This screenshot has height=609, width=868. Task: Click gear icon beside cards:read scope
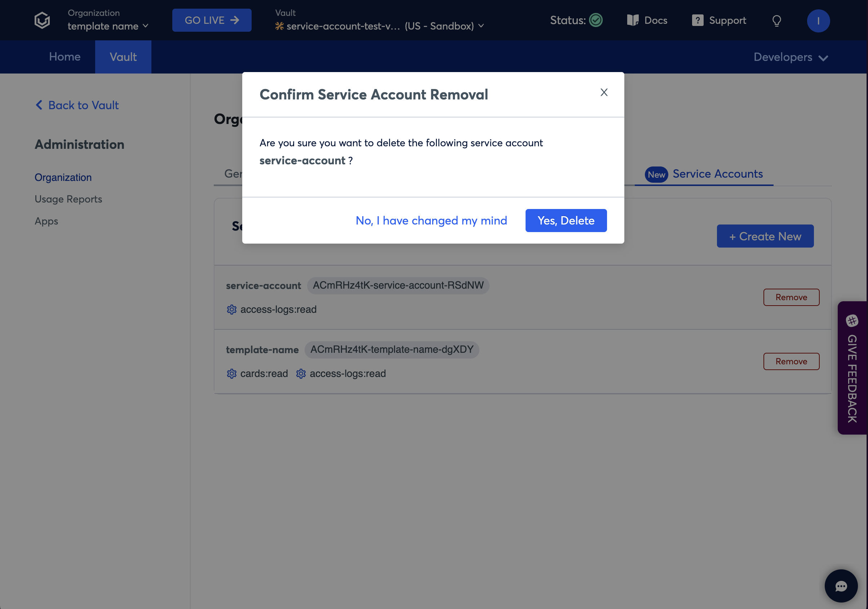coord(231,373)
